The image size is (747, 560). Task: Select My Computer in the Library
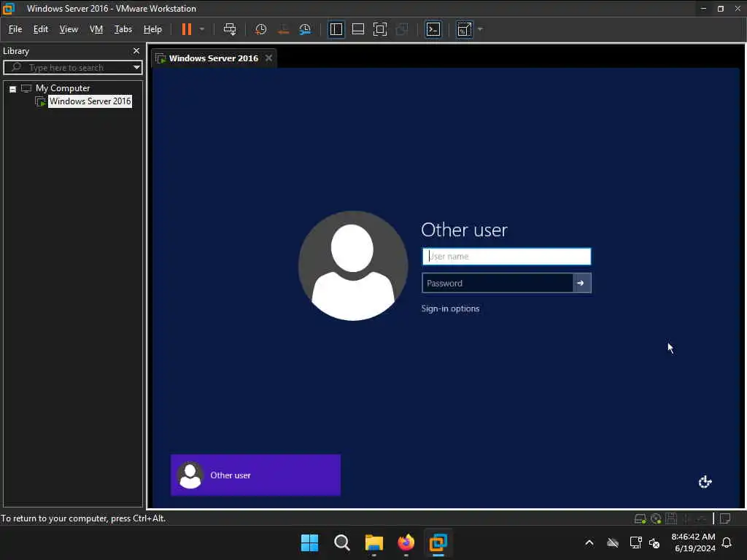coord(63,88)
